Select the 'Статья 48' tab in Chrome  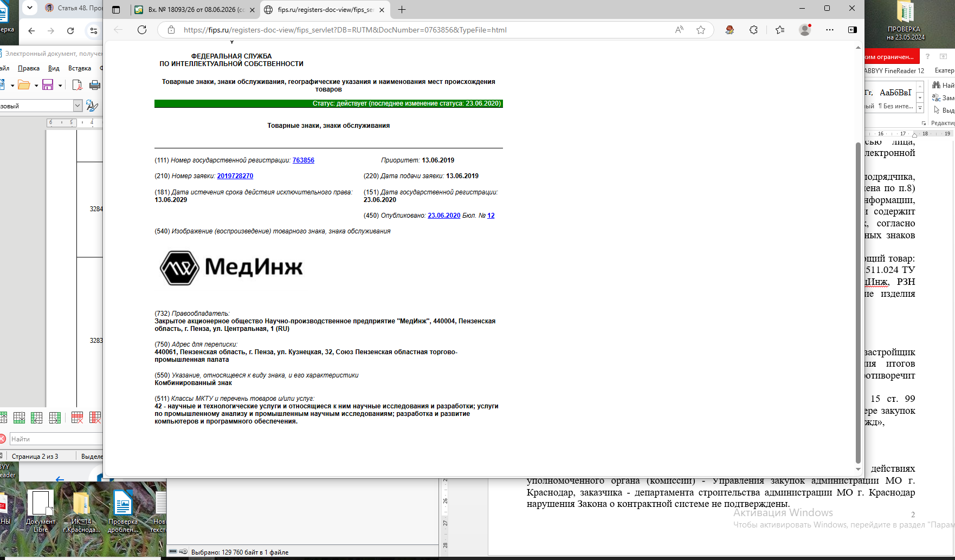pyautogui.click(x=73, y=8)
